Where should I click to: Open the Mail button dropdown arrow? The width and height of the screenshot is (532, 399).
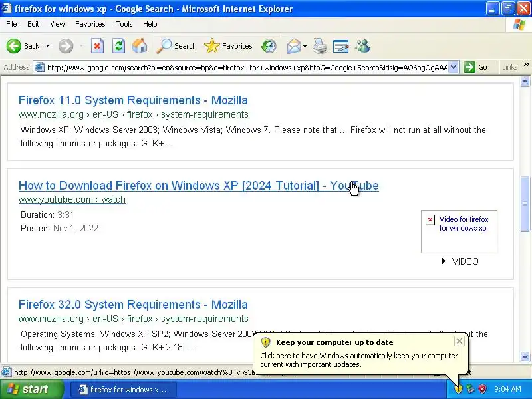pyautogui.click(x=305, y=46)
